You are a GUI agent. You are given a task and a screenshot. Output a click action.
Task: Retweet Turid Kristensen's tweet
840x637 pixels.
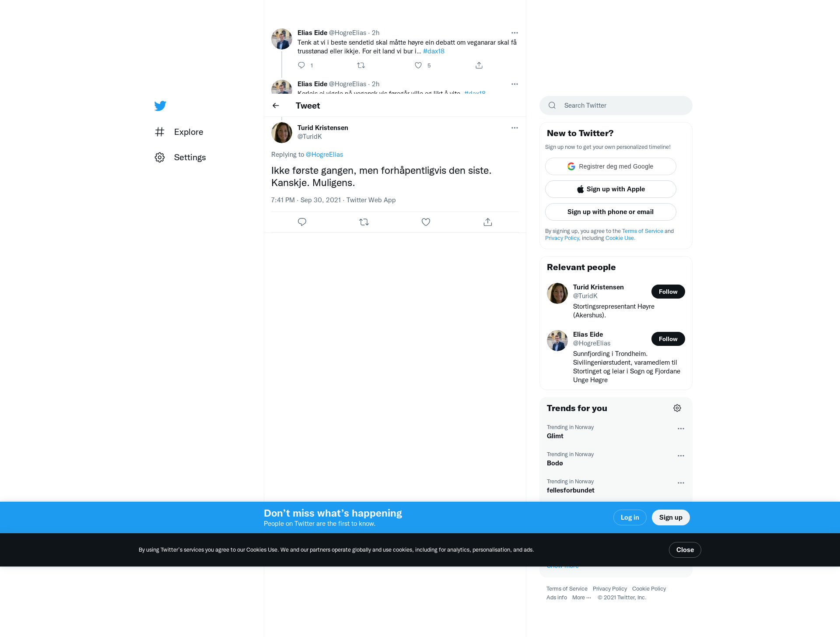(x=364, y=222)
